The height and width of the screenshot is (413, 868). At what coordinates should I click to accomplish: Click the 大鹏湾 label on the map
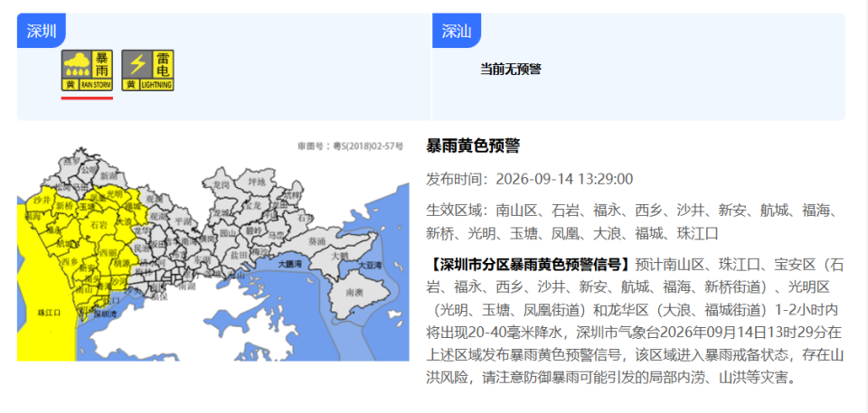289,264
